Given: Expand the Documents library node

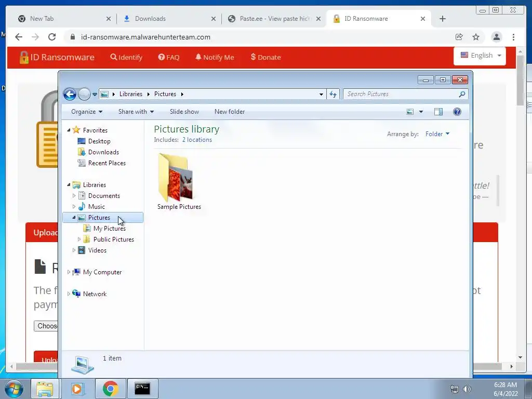Looking at the screenshot, I should pos(74,195).
